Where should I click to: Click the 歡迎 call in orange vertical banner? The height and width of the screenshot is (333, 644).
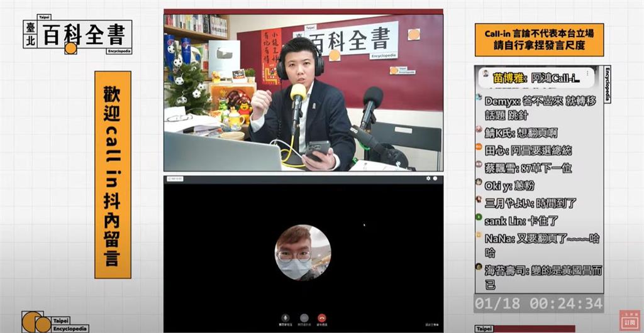click(113, 174)
